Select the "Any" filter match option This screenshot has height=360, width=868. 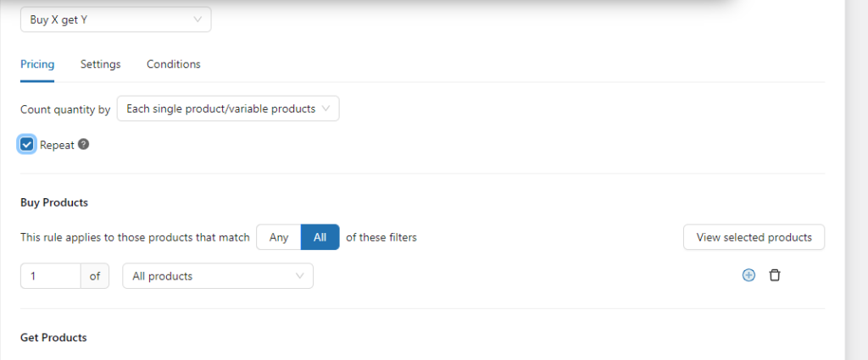tap(279, 237)
